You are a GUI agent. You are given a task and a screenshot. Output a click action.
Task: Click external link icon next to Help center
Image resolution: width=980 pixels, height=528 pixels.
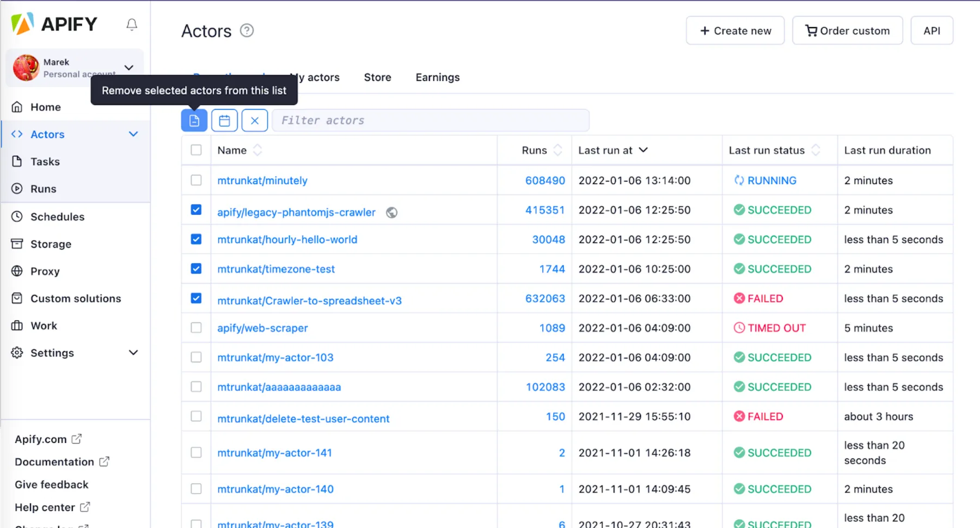85,507
